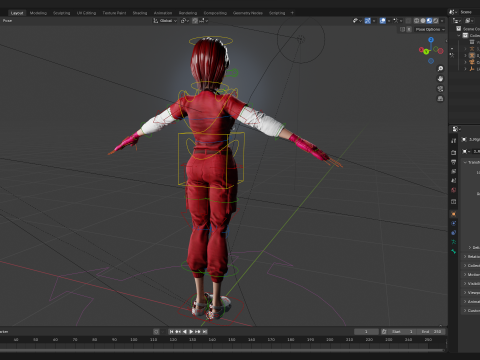Open the Compositing workspace tab
Image resolution: width=480 pixels, height=360 pixels.
point(215,13)
